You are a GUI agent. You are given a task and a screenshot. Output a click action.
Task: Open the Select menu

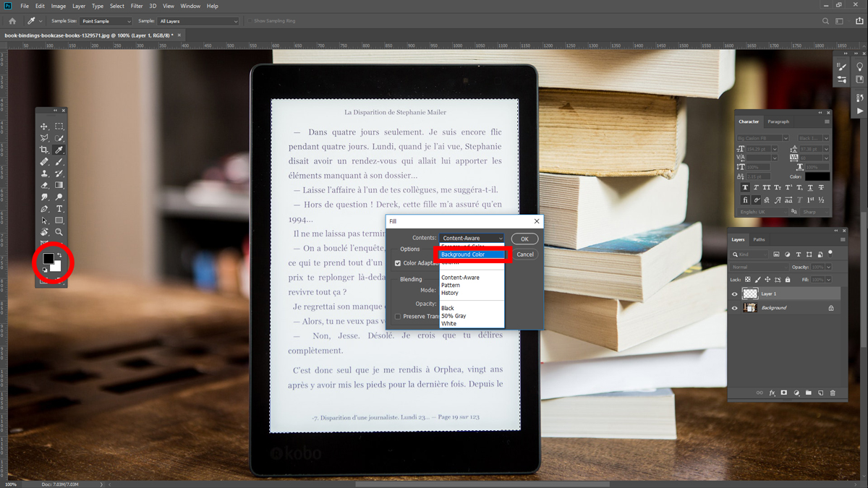pyautogui.click(x=117, y=6)
